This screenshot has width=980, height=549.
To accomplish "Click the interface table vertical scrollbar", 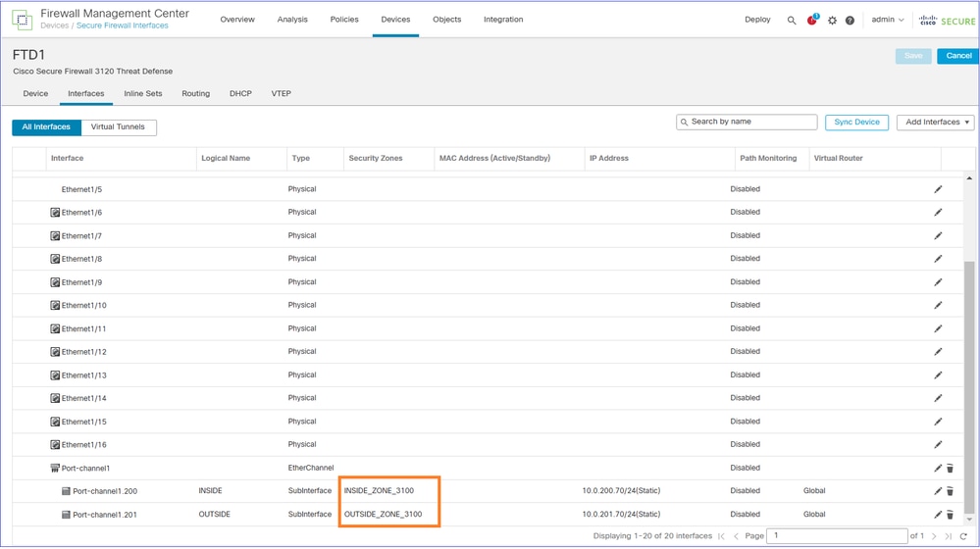I will click(x=969, y=385).
